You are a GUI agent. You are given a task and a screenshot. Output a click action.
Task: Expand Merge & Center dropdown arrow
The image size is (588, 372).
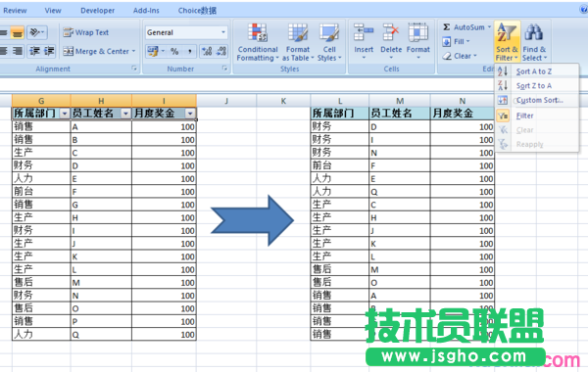(x=133, y=51)
